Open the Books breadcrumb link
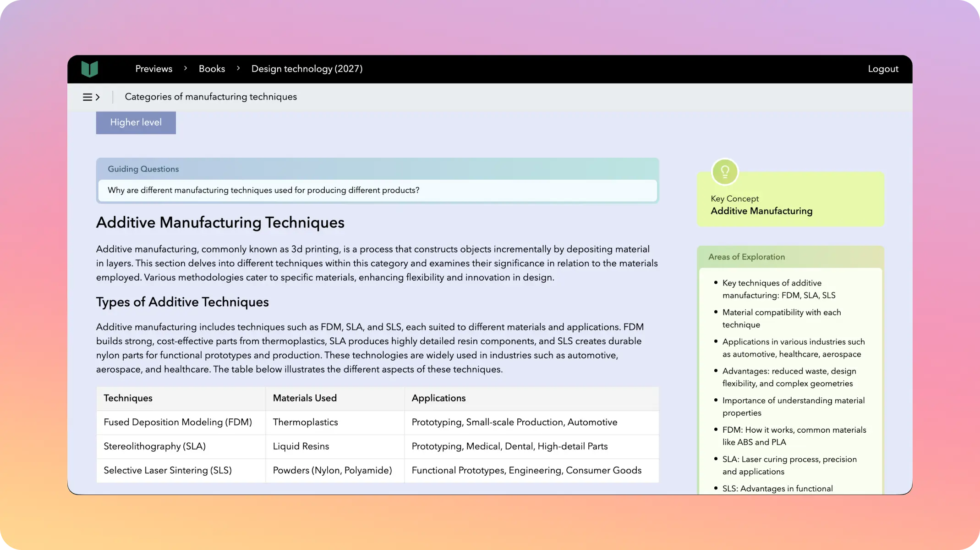 (x=212, y=69)
